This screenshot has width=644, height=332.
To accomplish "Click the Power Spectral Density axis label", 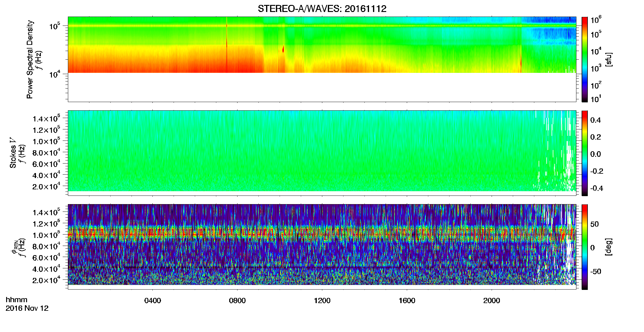I will click(30, 59).
